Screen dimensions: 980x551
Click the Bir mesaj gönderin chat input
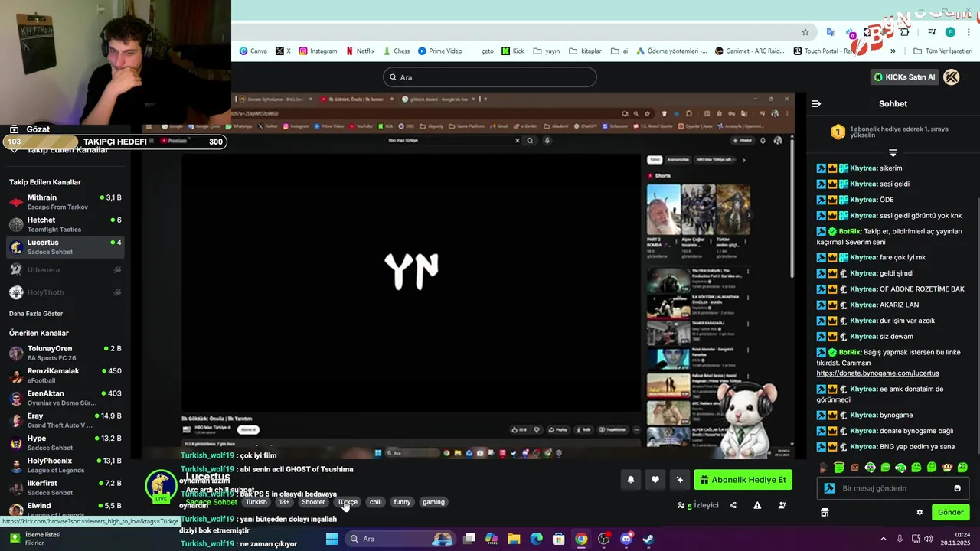coord(893,488)
